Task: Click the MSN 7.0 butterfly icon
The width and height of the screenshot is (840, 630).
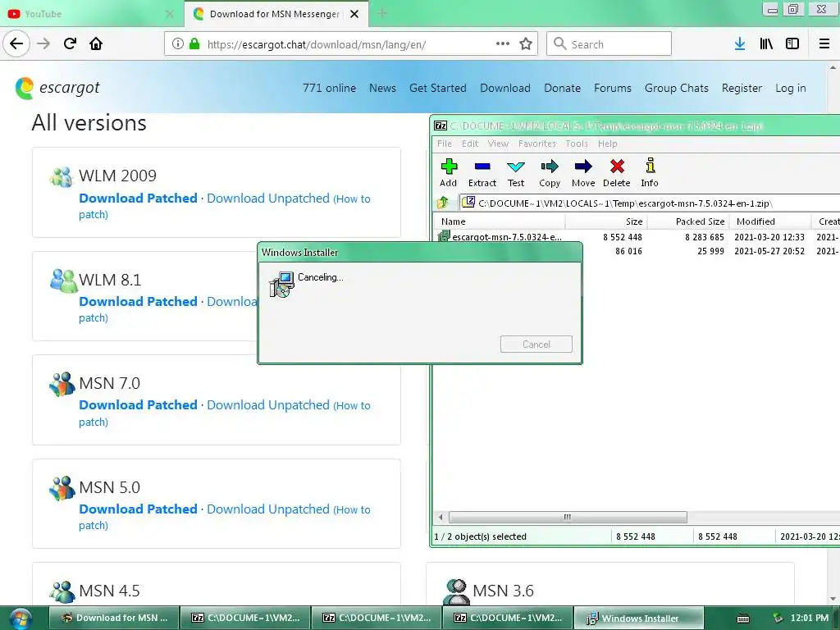Action: click(x=62, y=384)
